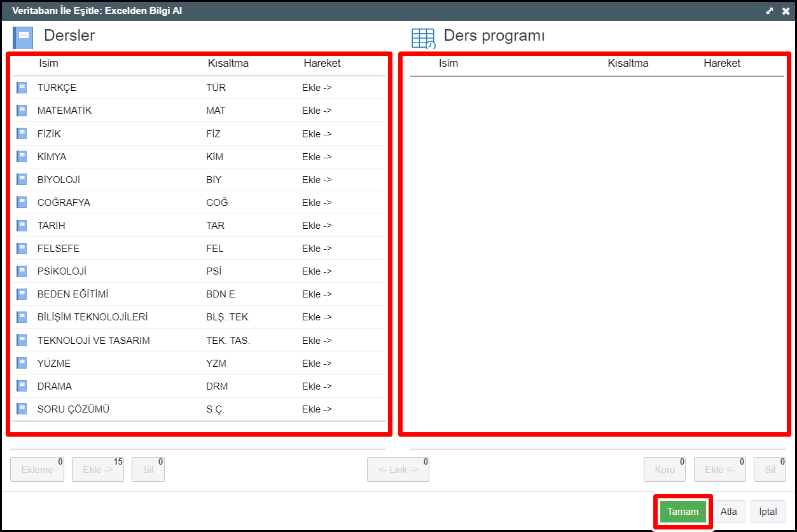This screenshot has height=532, width=797.
Task: Click Ekle -> for TEKNOLOJİ VE TASARIM
Action: click(317, 340)
